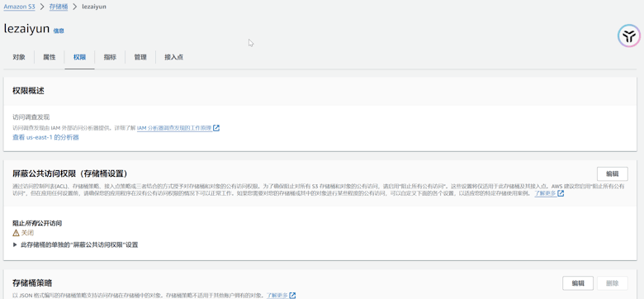Image resolution: width=644 pixels, height=299 pixels.
Task: Click the 屏蔽公共访问权限（存储桶设置）heading
Action: click(x=71, y=173)
